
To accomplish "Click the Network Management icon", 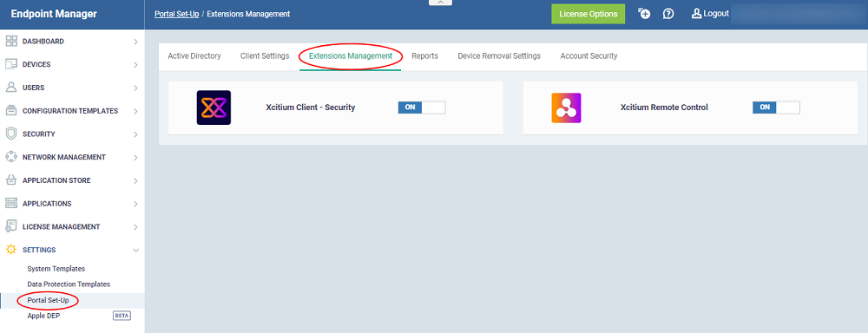I will pyautogui.click(x=11, y=157).
